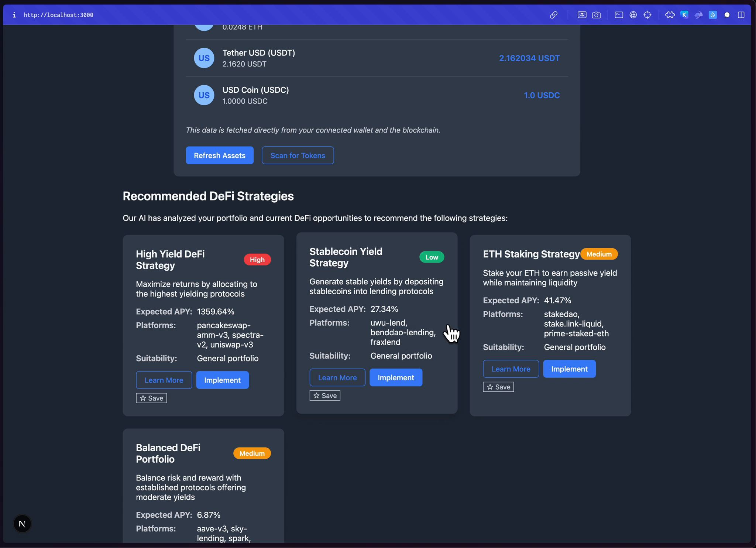Click the 6.87% APY value

coord(208,514)
